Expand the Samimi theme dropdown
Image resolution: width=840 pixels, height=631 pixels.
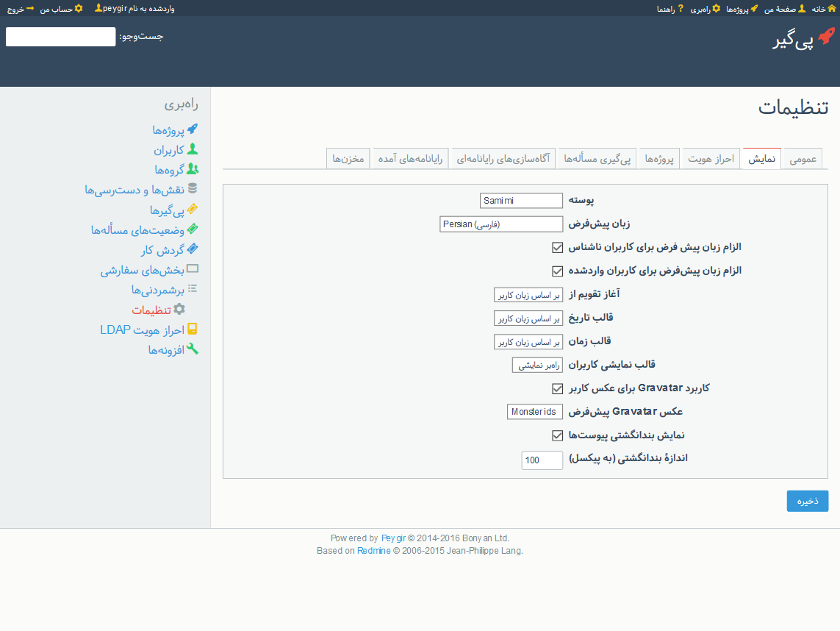(520, 201)
